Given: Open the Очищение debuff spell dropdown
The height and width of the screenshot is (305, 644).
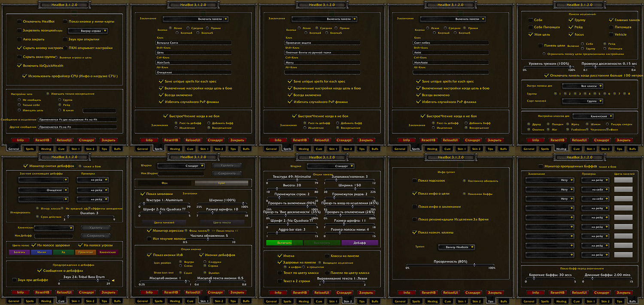Looking at the screenshot, I should coord(43,190).
